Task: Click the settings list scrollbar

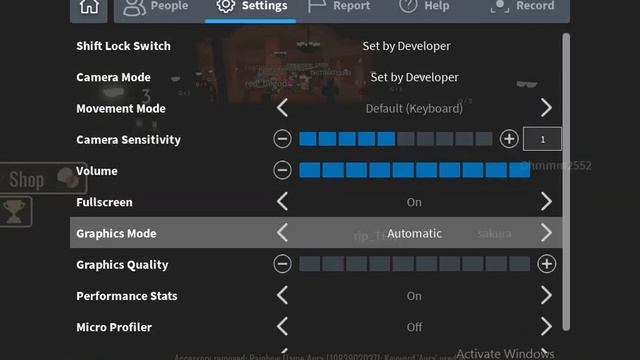Action: 566,182
